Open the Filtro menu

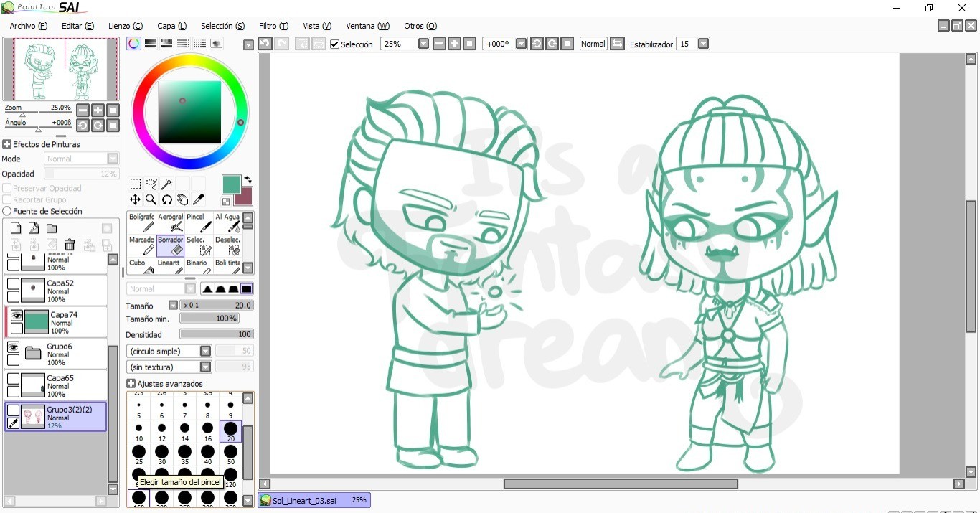pyautogui.click(x=273, y=26)
